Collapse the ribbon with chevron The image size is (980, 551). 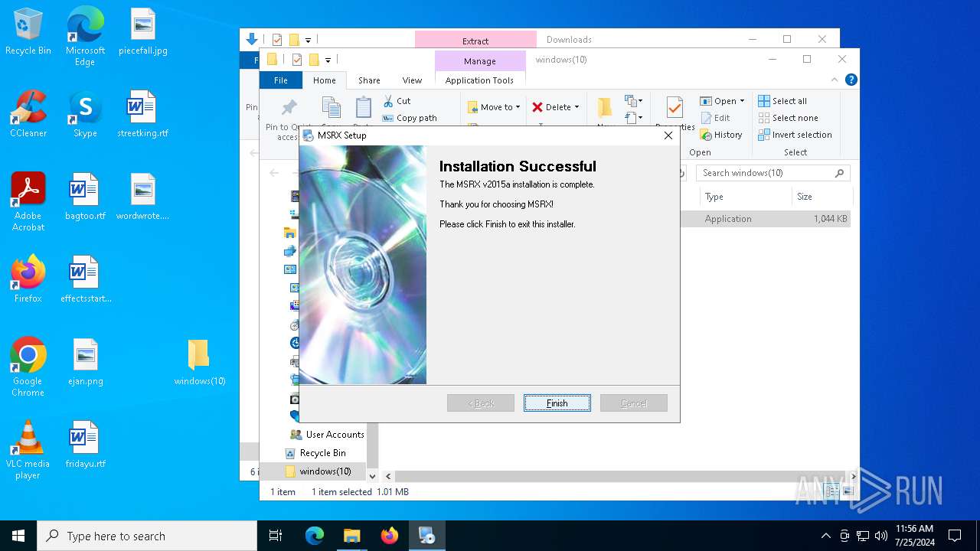tap(835, 80)
